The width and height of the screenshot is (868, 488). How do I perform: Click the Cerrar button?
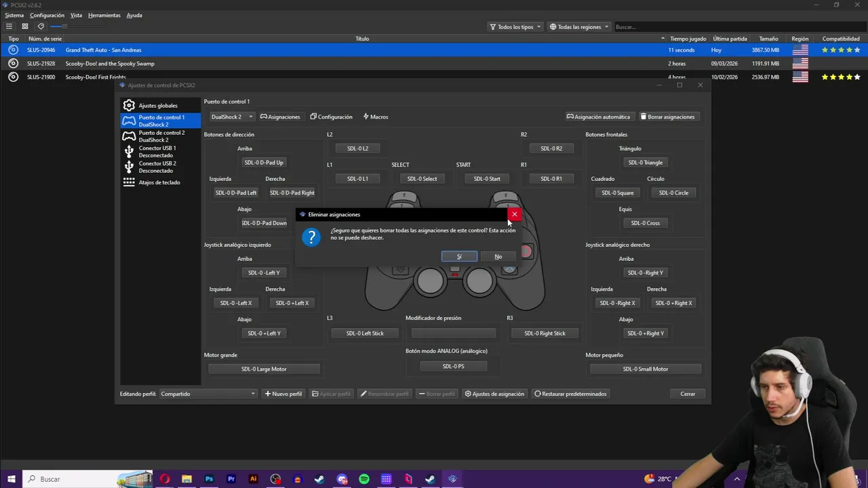(688, 394)
